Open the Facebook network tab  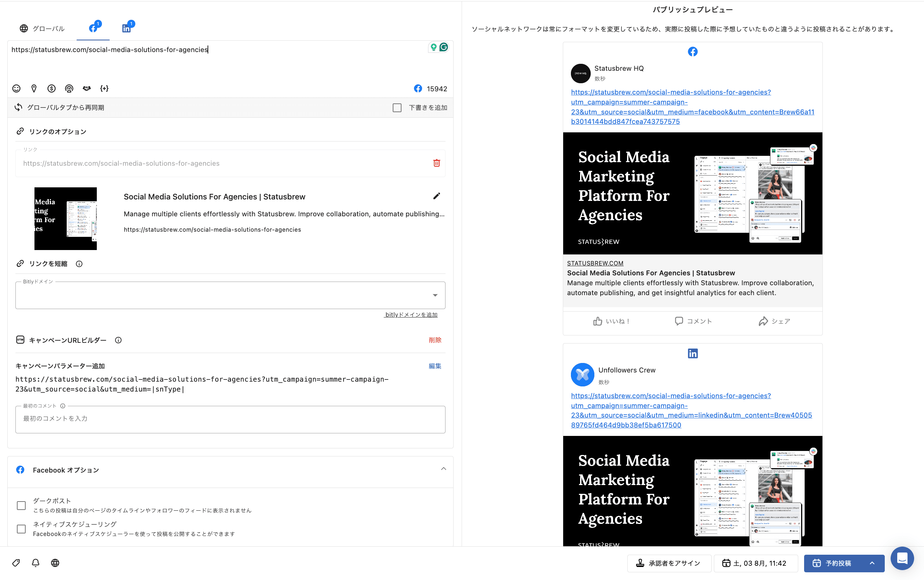tap(93, 27)
